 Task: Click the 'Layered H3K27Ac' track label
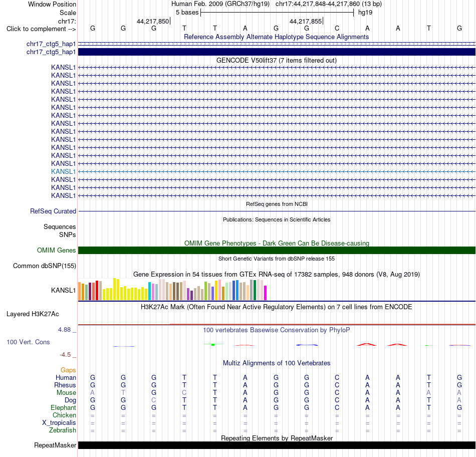pyautogui.click(x=33, y=314)
